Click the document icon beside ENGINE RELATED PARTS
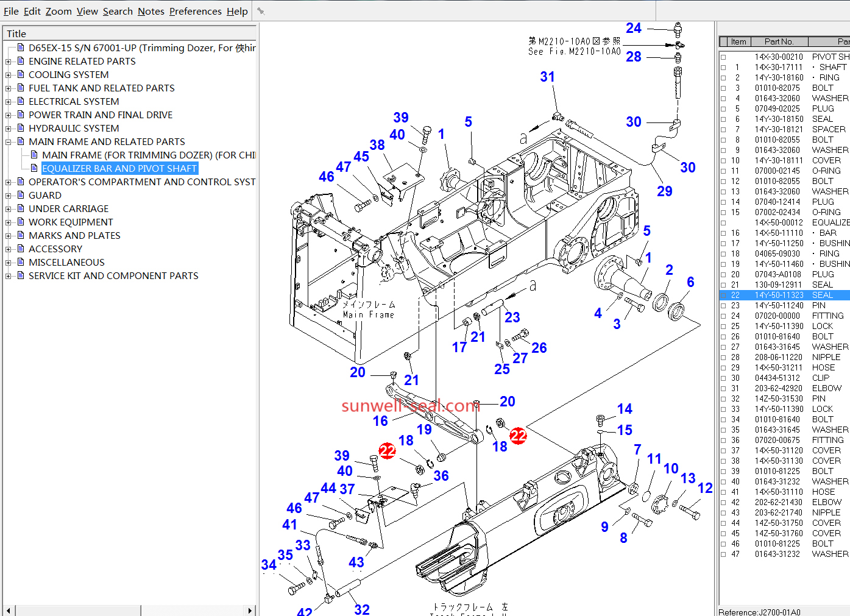 pos(21,61)
